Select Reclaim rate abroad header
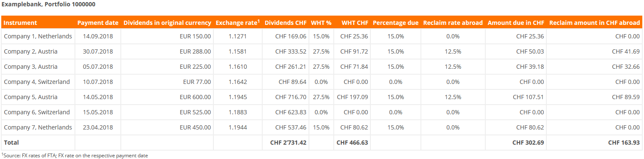 [x=453, y=23]
